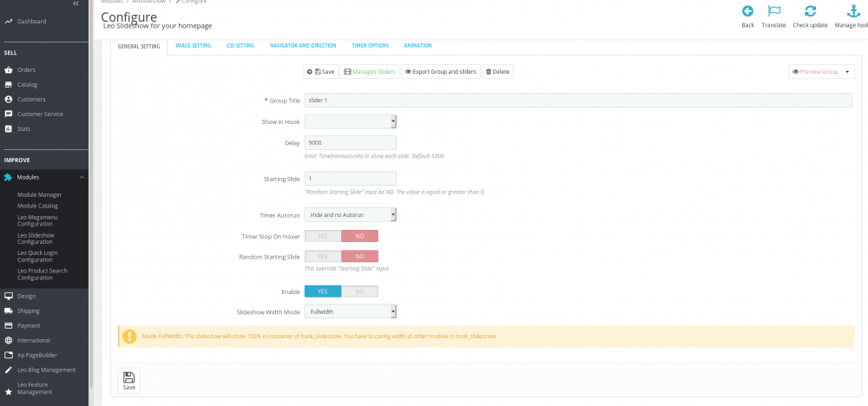Open Leo Product Search Configuration link
The width and height of the screenshot is (868, 406).
coord(42,274)
